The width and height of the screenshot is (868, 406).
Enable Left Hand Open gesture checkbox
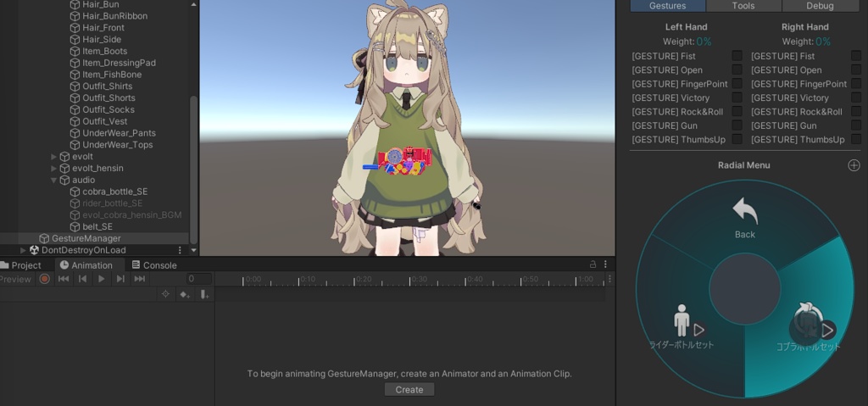click(737, 70)
